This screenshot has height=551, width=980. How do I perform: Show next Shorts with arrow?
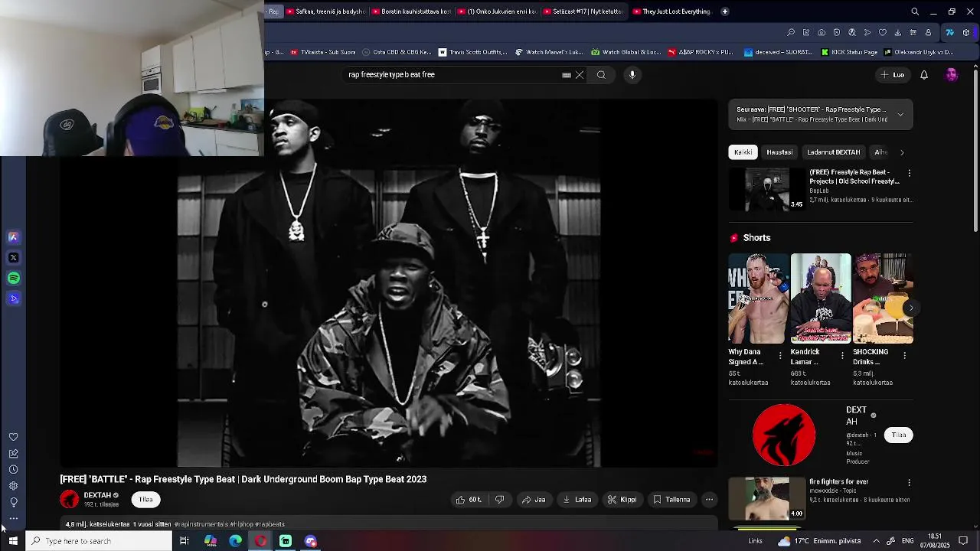coord(911,308)
